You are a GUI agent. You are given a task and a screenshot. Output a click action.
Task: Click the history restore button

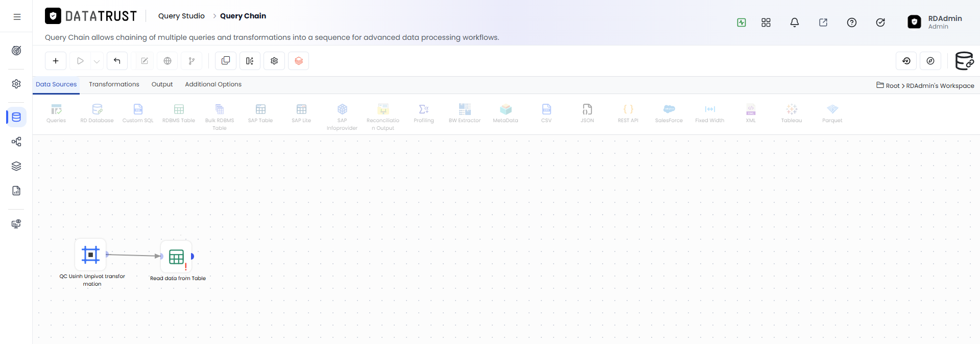906,61
